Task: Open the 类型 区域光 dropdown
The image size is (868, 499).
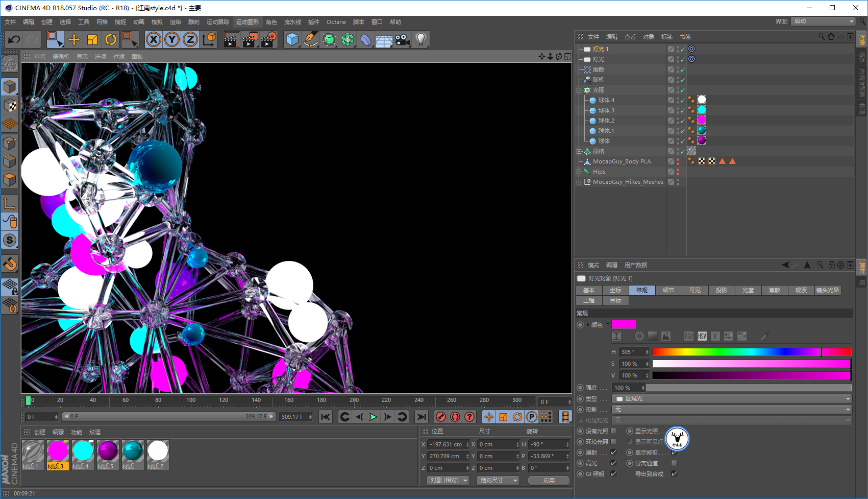Action: tap(732, 399)
